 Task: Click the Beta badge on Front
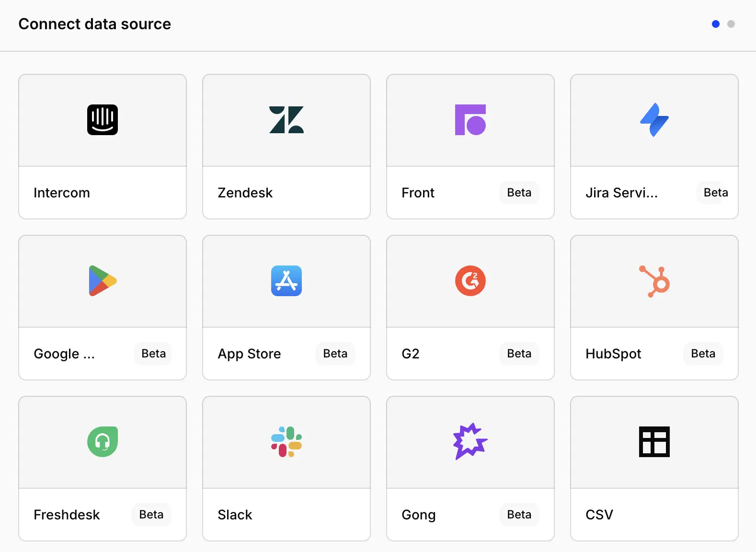tap(519, 193)
